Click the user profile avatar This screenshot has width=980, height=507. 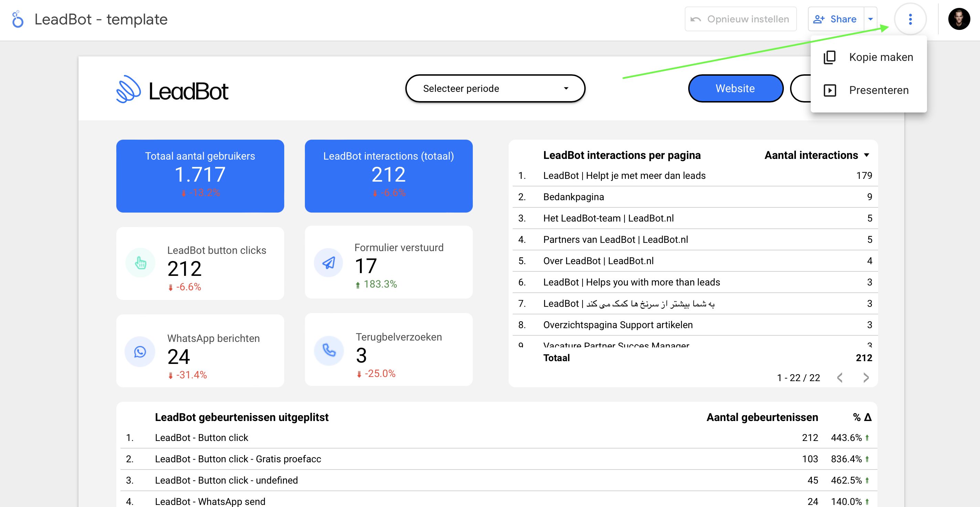pos(959,19)
